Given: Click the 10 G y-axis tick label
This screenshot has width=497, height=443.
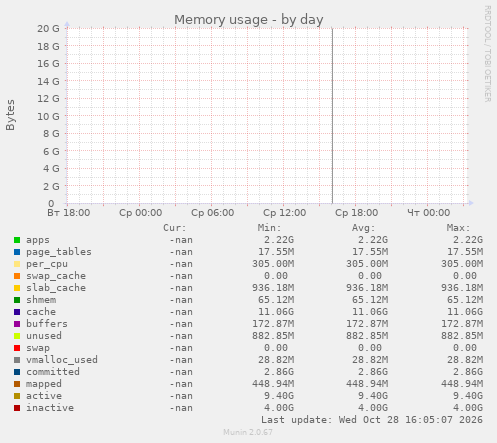Looking at the screenshot, I should (x=48, y=116).
